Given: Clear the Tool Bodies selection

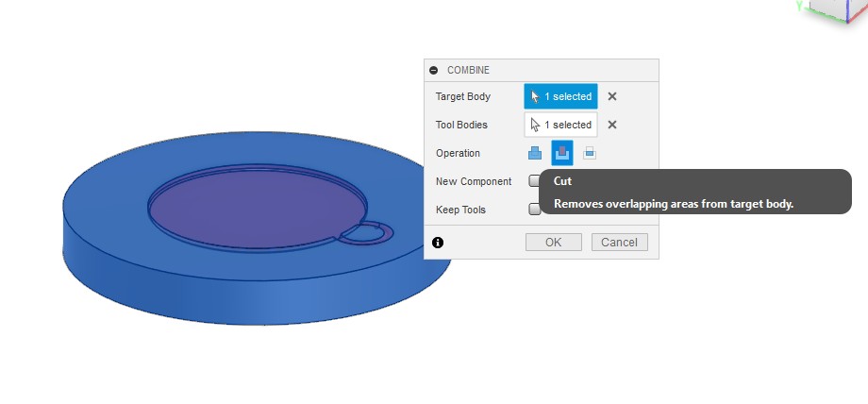Looking at the screenshot, I should [612, 125].
